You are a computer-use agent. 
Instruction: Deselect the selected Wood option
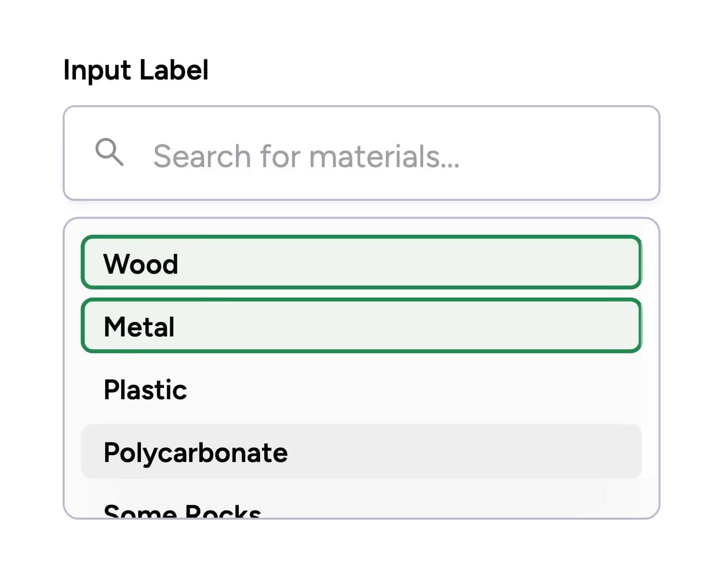pos(361,262)
